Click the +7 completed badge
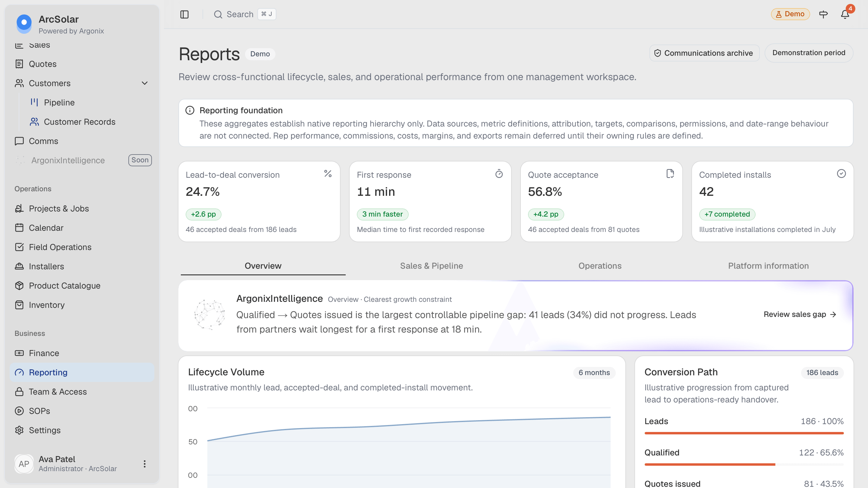The height and width of the screenshot is (488, 868). tap(727, 214)
